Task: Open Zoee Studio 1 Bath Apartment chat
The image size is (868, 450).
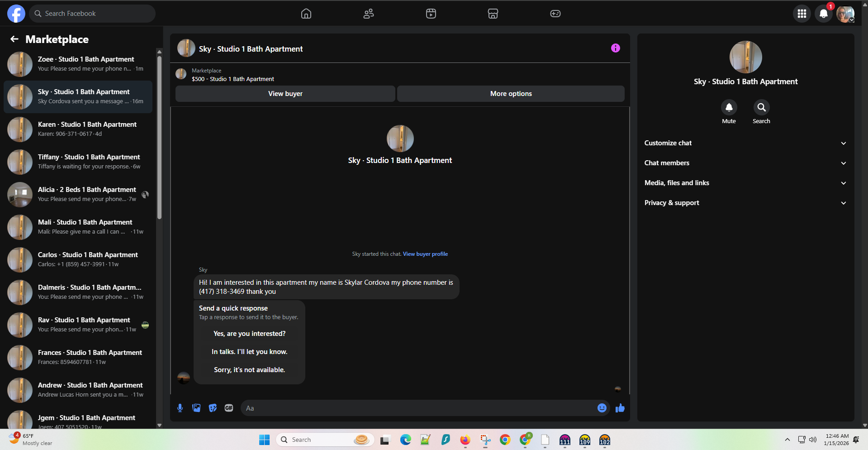Action: pos(78,64)
